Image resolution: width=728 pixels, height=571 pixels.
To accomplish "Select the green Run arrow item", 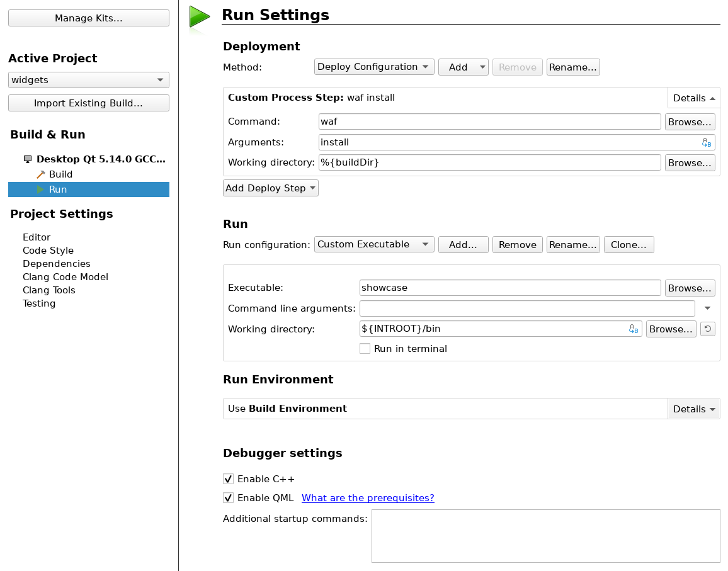I will point(41,189).
